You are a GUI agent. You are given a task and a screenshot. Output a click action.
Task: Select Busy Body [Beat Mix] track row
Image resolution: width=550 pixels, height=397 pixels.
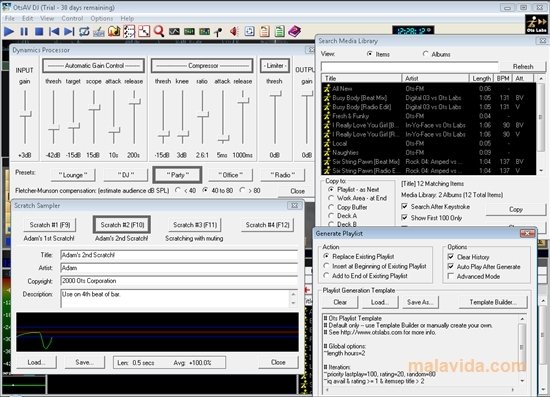tap(428, 98)
